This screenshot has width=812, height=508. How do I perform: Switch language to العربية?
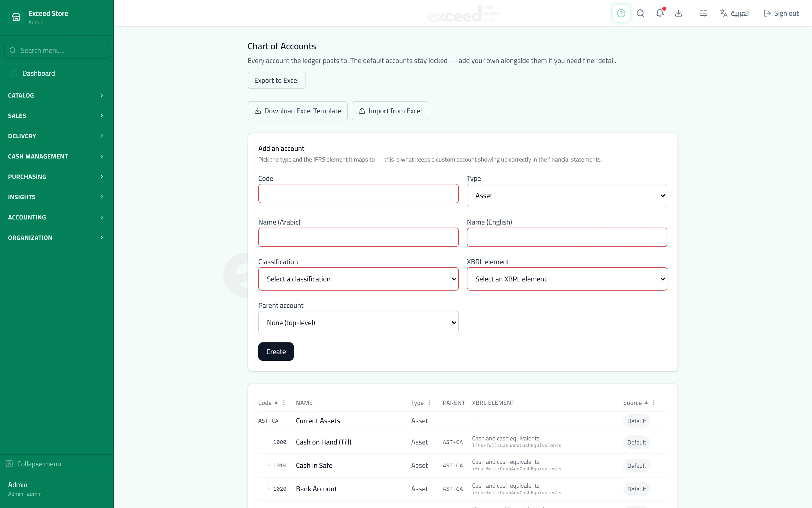[735, 13]
